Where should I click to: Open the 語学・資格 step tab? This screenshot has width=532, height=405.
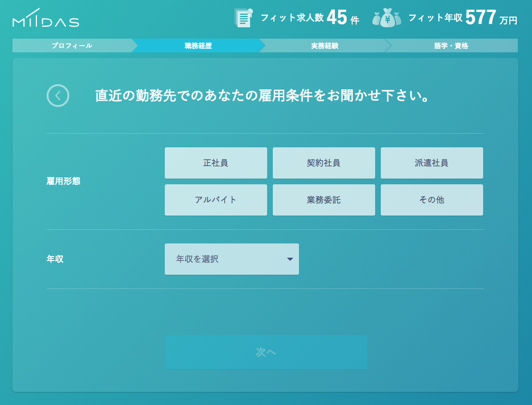point(451,46)
